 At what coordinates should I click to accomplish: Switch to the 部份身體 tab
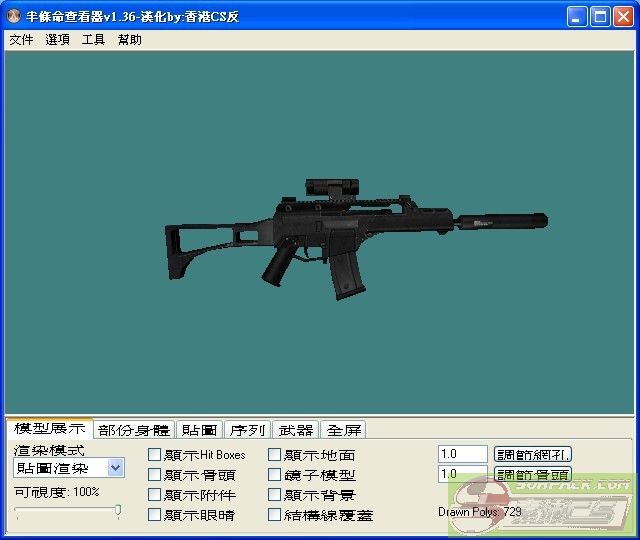point(134,430)
